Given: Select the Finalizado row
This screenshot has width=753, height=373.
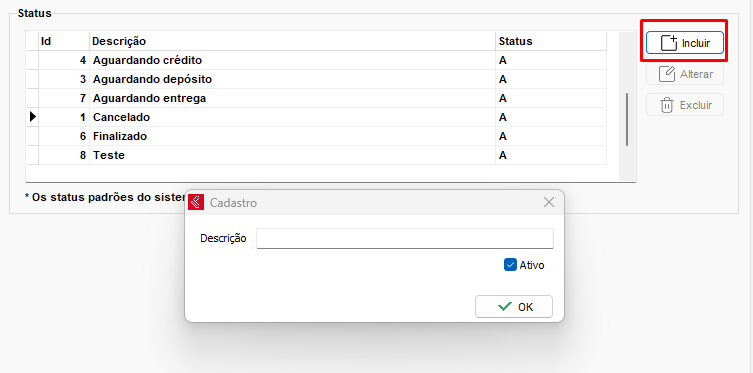Looking at the screenshot, I should click(316, 136).
